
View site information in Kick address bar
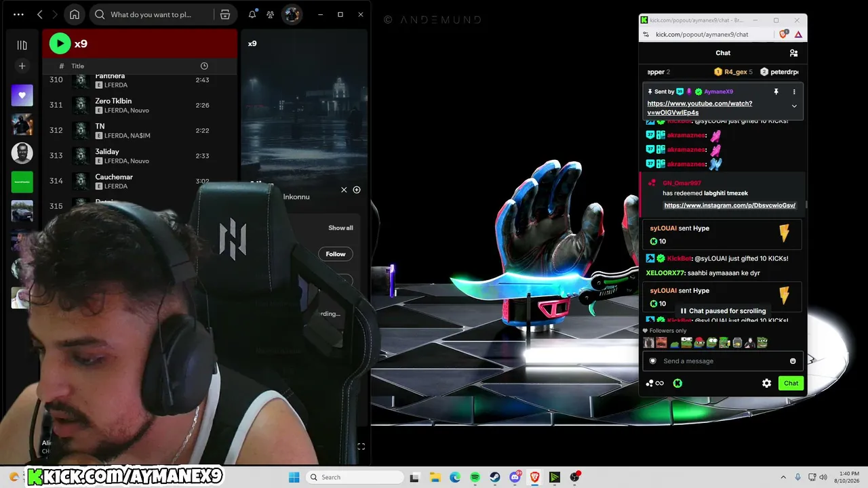coord(648,35)
